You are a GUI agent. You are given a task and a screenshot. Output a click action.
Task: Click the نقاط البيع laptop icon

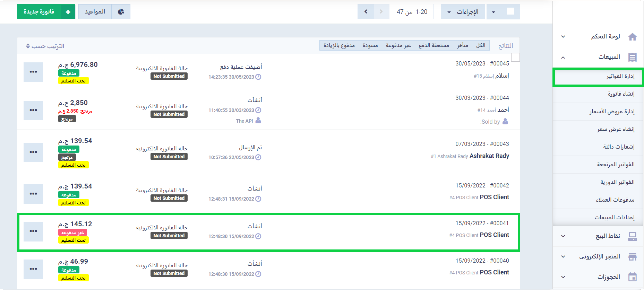click(632, 236)
